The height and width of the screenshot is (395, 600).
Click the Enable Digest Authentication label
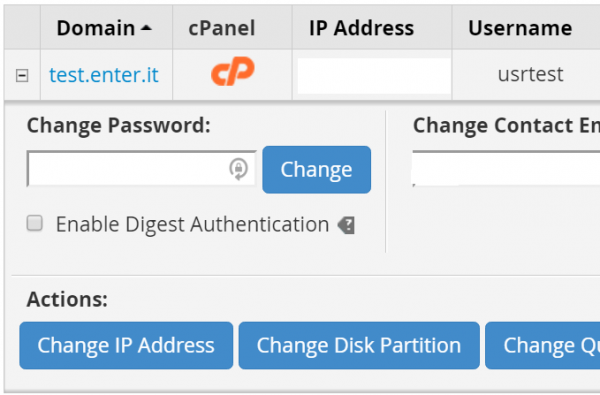(x=192, y=224)
